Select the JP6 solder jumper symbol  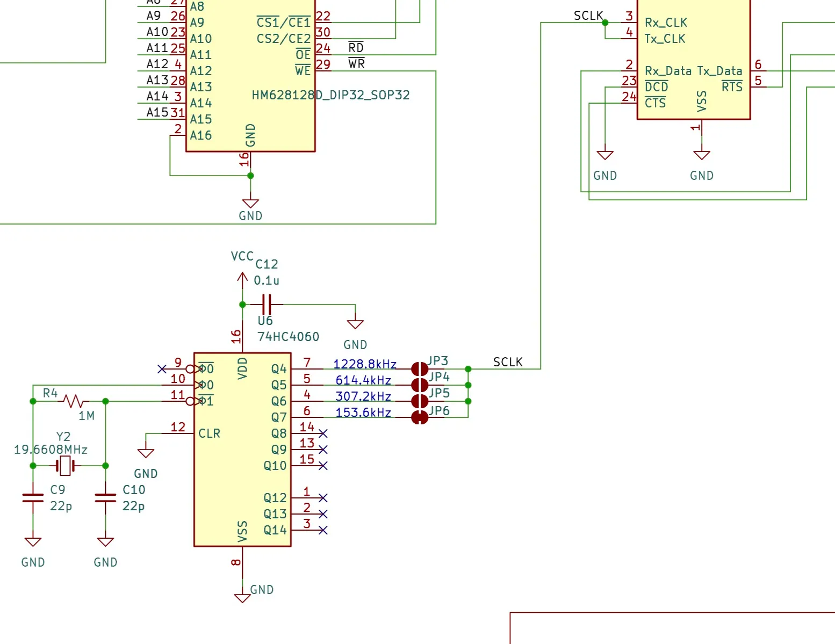click(420, 417)
